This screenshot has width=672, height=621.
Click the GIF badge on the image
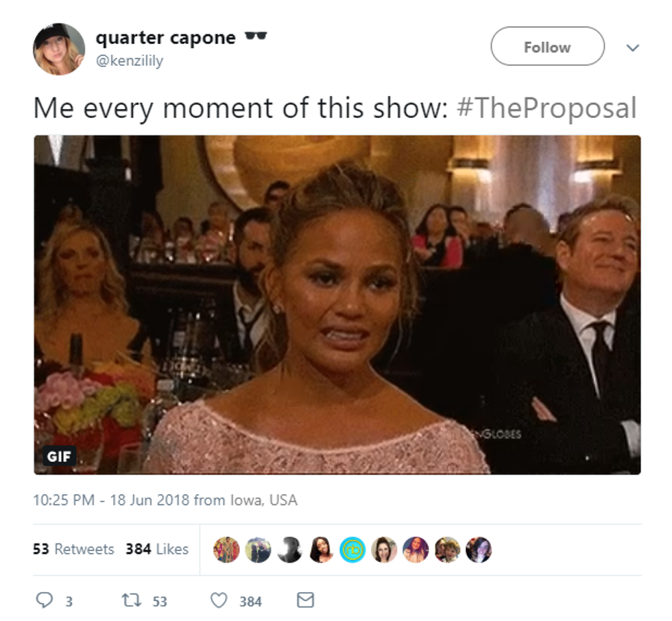point(59,456)
